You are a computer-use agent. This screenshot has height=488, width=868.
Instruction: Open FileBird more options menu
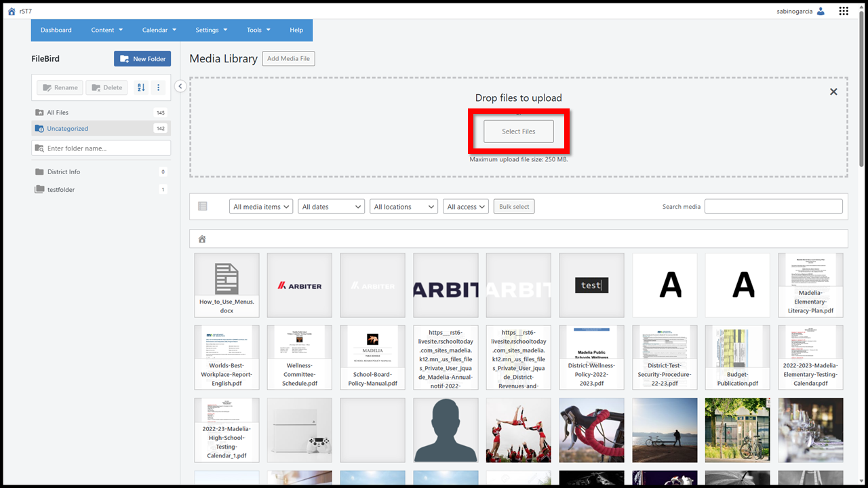pyautogui.click(x=158, y=87)
